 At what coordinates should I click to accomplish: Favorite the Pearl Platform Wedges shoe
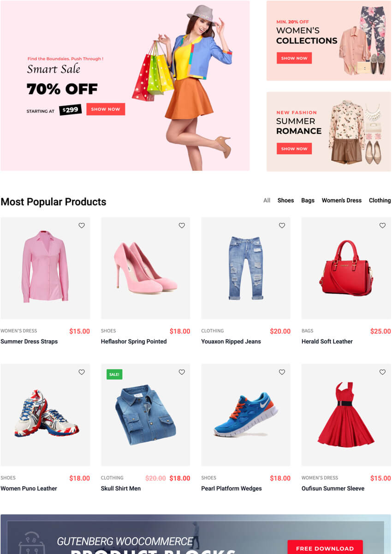coord(282,372)
